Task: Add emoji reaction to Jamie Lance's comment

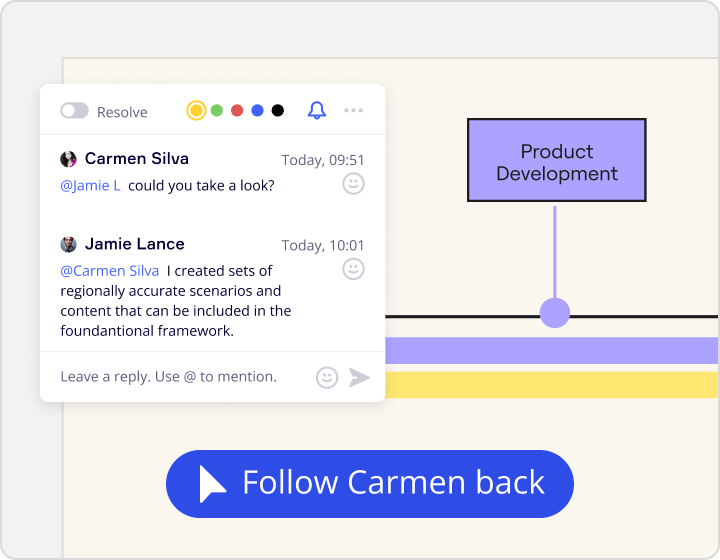Action: (354, 269)
